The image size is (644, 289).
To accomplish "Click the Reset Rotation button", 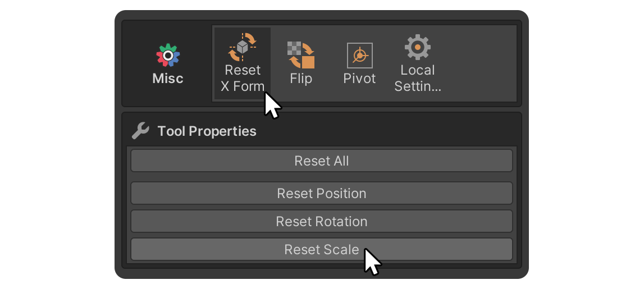I will tap(322, 221).
